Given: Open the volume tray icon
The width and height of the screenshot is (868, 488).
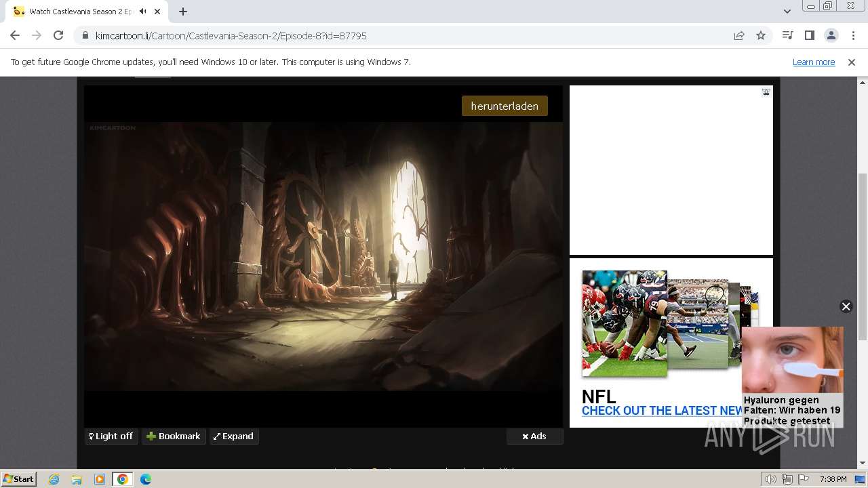Looking at the screenshot, I should [771, 479].
